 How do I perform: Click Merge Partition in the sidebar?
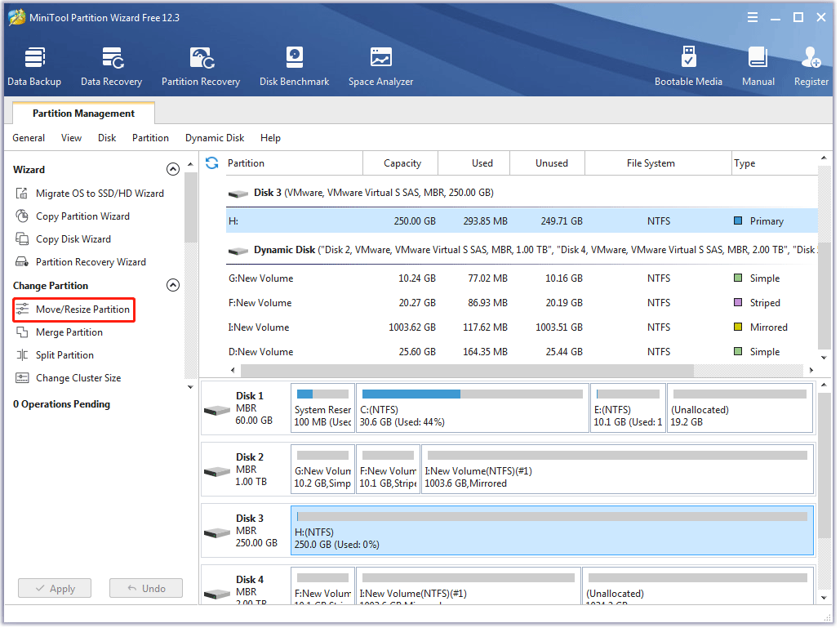tap(69, 332)
